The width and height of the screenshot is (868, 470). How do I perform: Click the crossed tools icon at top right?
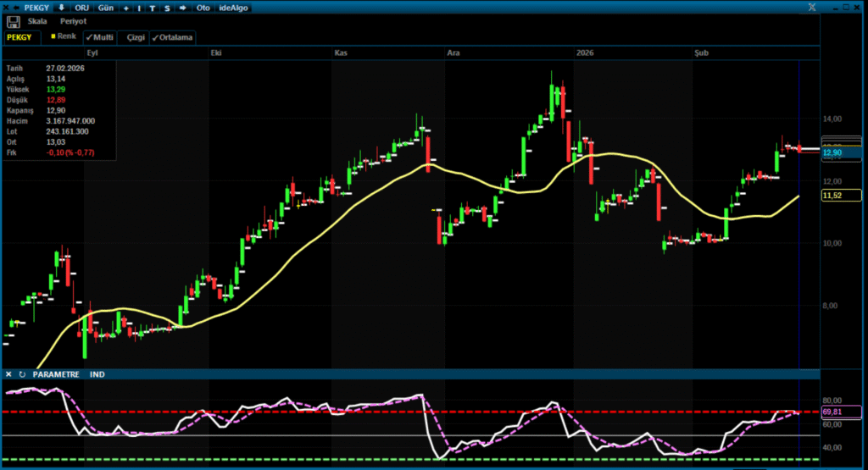pos(812,7)
